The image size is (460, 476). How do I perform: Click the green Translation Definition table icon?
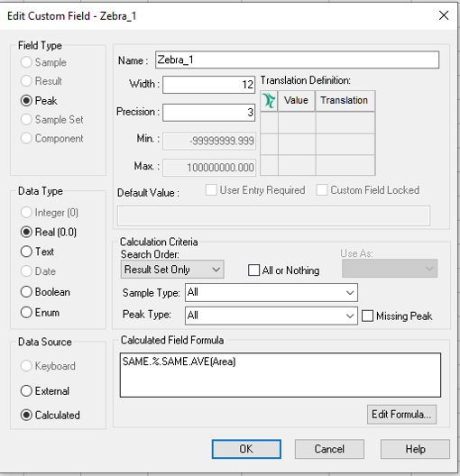pyautogui.click(x=269, y=101)
